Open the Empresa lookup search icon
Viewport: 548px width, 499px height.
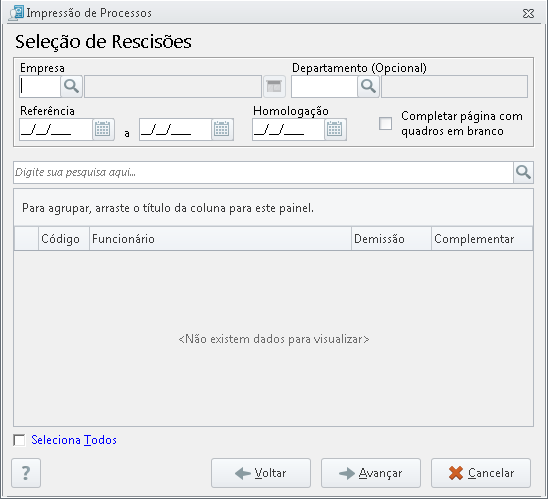[72, 86]
